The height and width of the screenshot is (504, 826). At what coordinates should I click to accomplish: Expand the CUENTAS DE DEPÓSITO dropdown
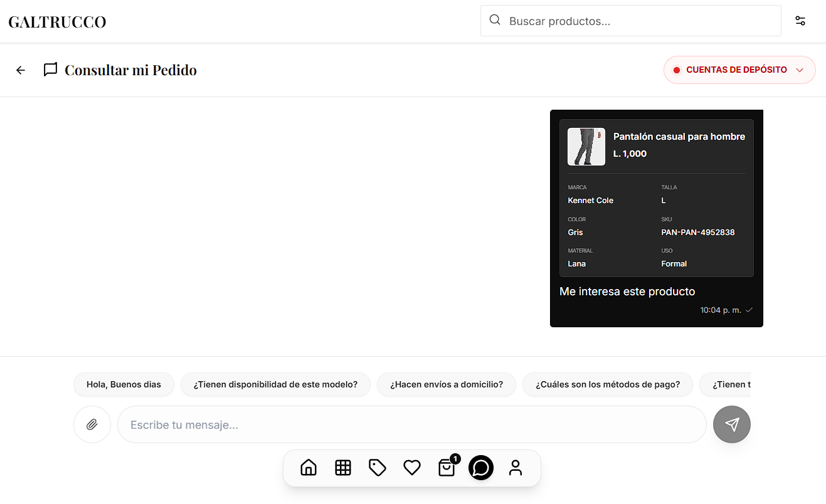point(739,70)
